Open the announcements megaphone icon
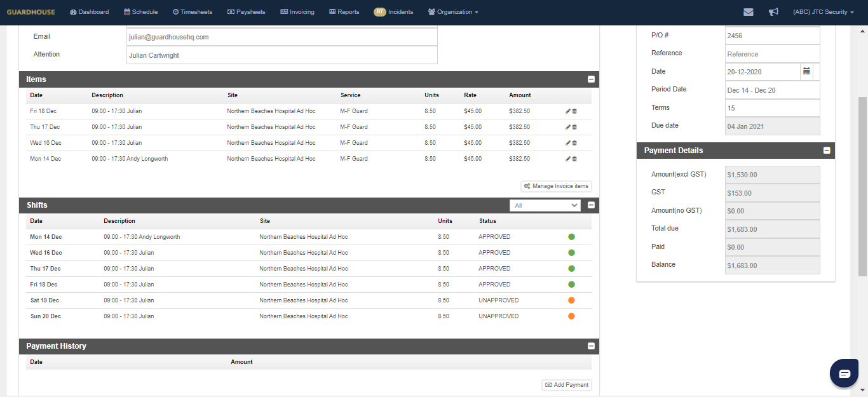This screenshot has height=397, width=868. (773, 12)
